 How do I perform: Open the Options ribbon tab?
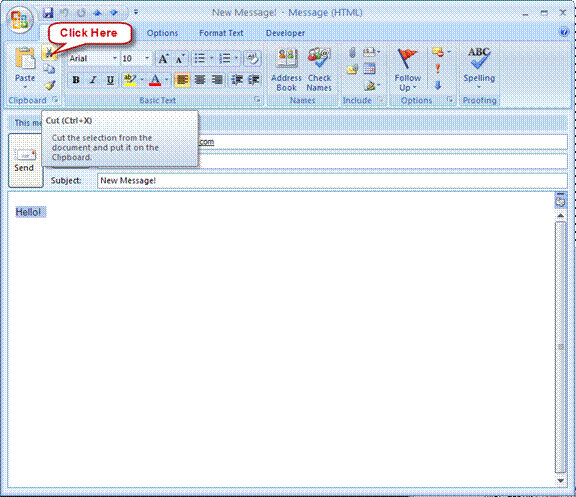tap(162, 33)
